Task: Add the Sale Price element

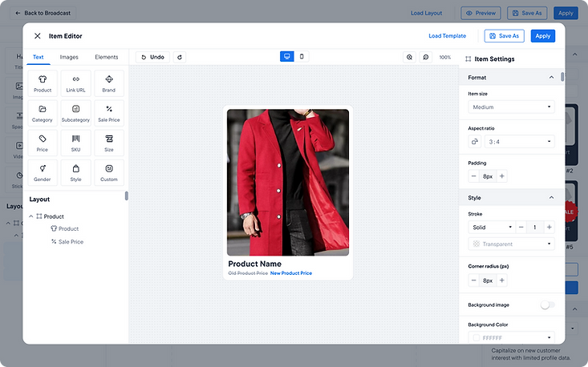Action: click(x=109, y=113)
